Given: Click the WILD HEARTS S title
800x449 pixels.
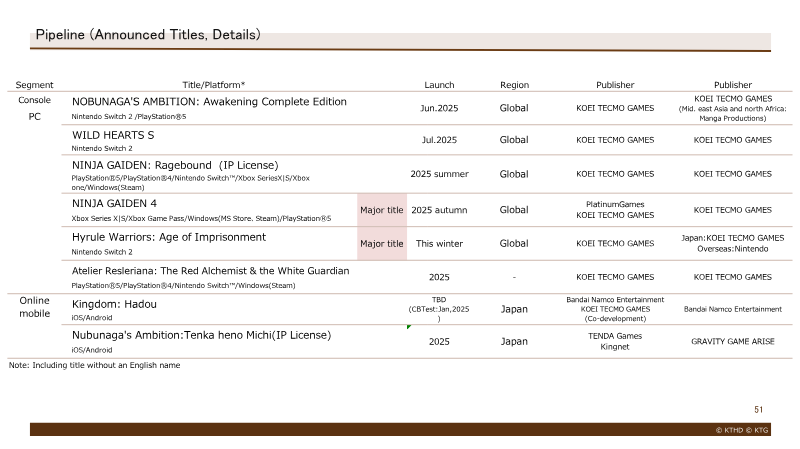Looking at the screenshot, I should click(113, 135).
